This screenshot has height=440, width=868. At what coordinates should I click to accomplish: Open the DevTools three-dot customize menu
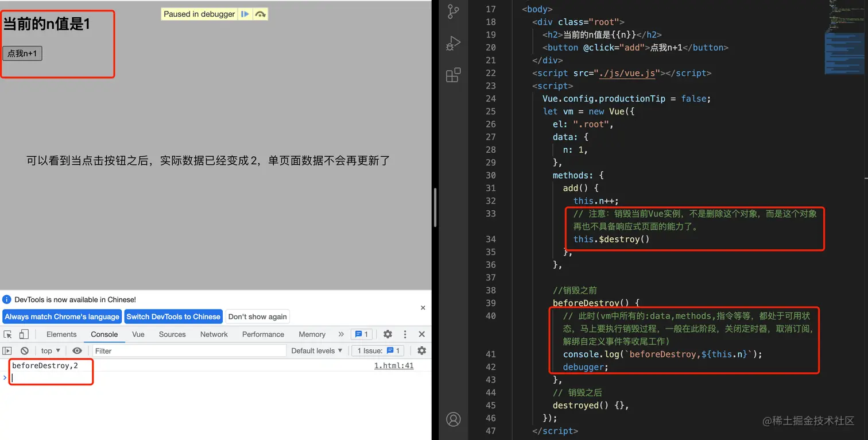405,334
